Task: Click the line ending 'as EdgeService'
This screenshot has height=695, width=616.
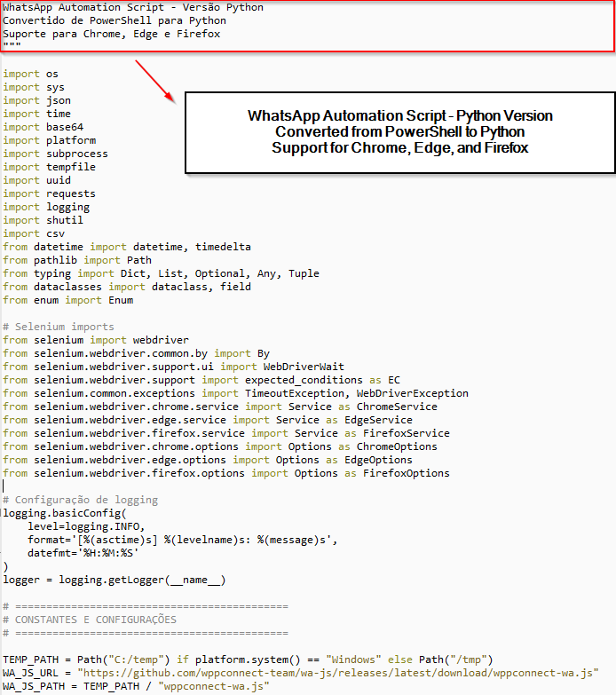Action: click(x=208, y=420)
